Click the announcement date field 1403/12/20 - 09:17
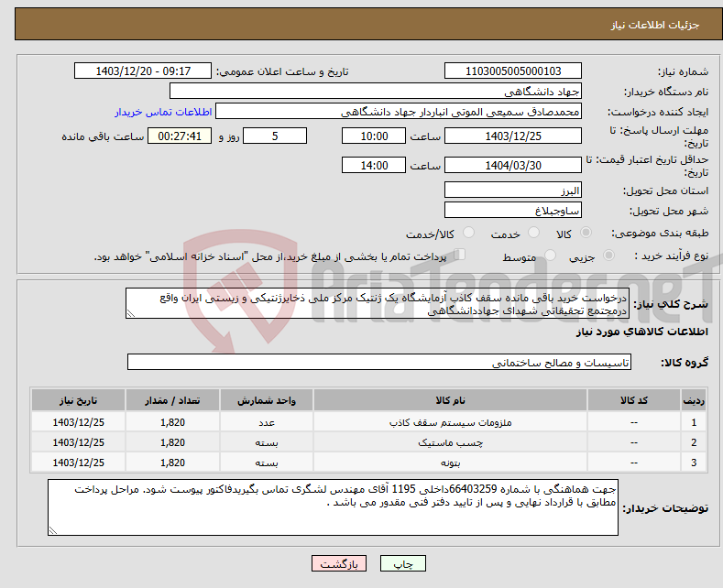The width and height of the screenshot is (723, 588). pos(143,71)
